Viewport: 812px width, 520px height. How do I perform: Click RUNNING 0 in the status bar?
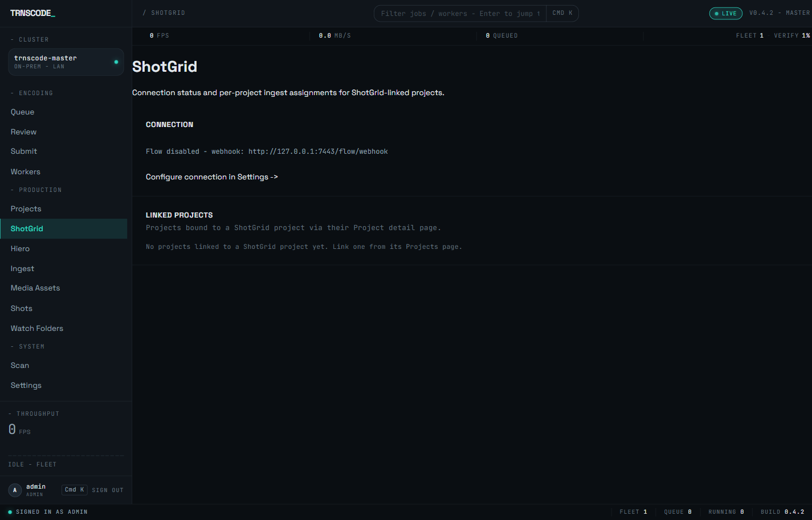pos(727,512)
